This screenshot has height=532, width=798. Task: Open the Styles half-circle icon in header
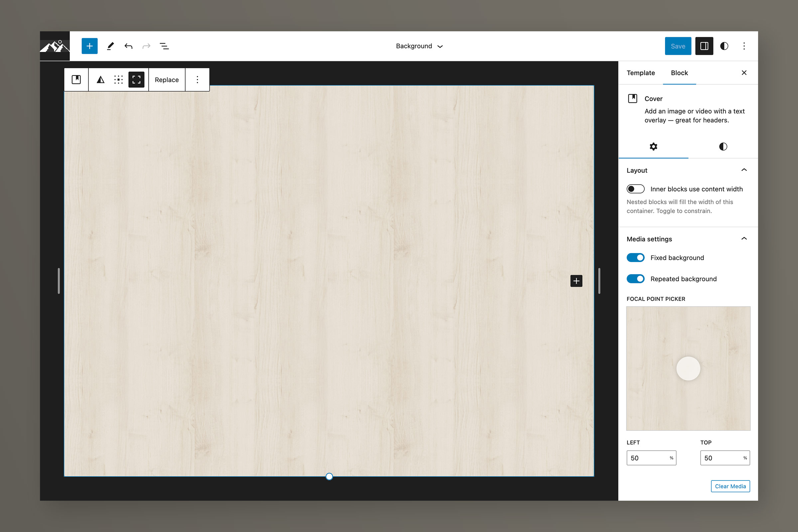(724, 46)
